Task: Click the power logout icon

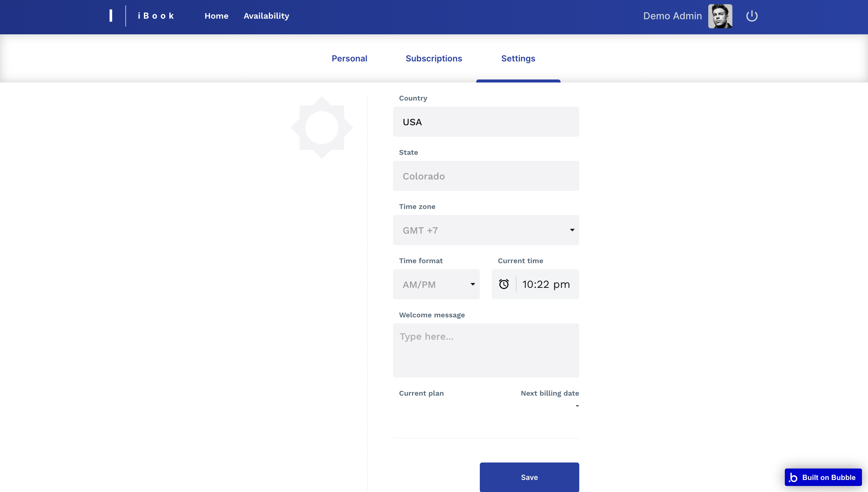Action: point(751,16)
